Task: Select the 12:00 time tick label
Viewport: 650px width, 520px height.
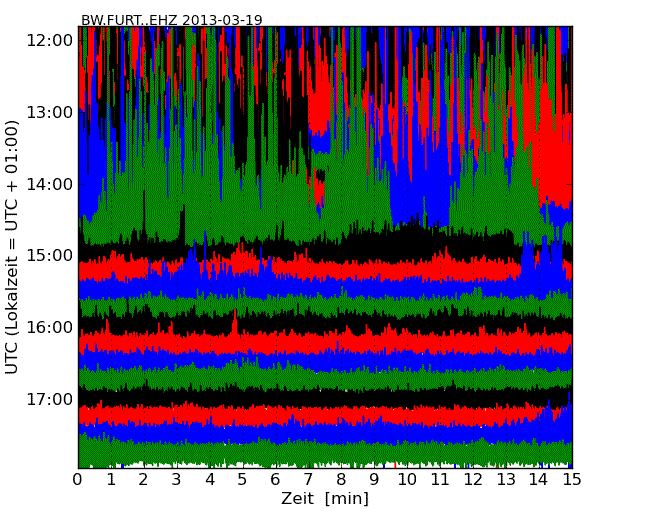Action: click(50, 41)
